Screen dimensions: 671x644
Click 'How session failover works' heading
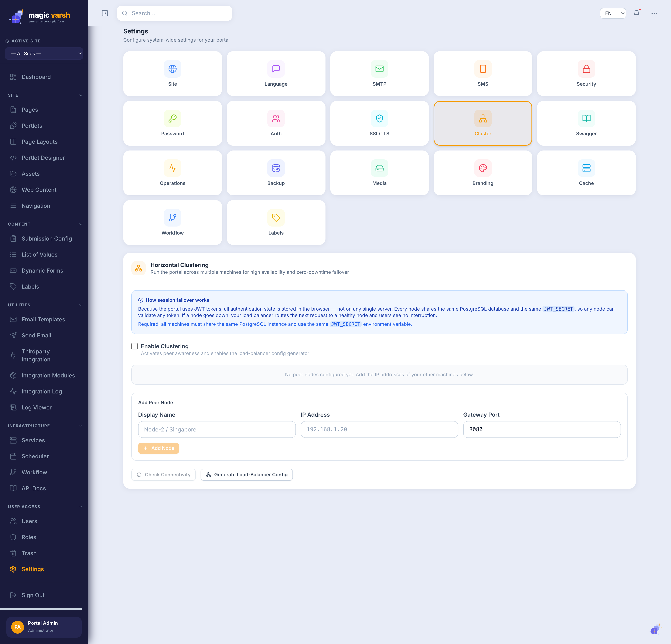(x=177, y=300)
